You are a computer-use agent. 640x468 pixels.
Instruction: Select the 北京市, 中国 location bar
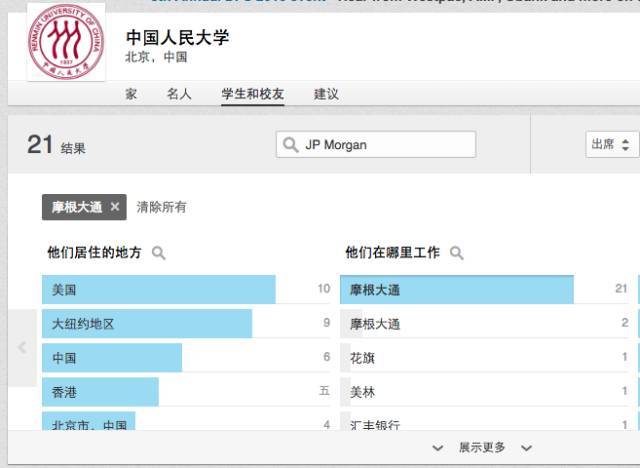tap(186, 421)
